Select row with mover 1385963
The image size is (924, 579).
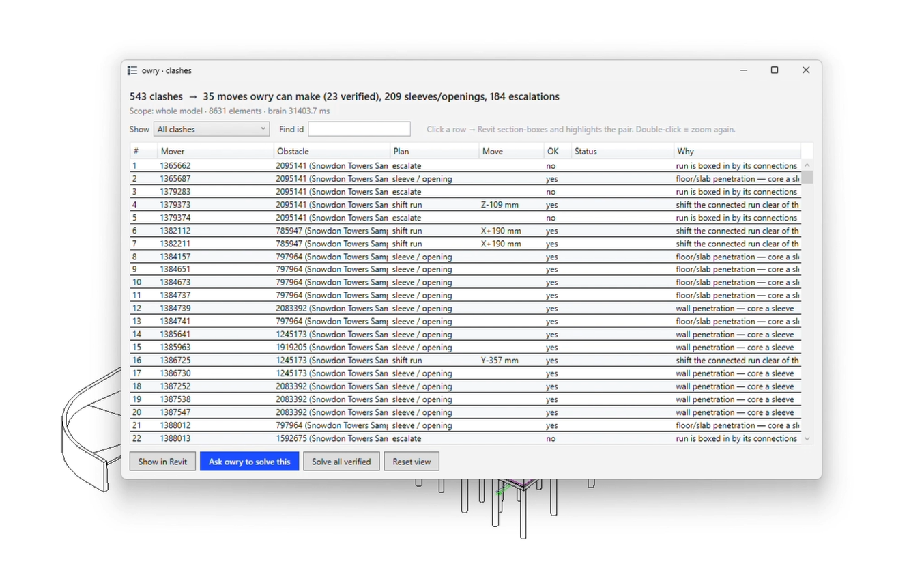465,348
